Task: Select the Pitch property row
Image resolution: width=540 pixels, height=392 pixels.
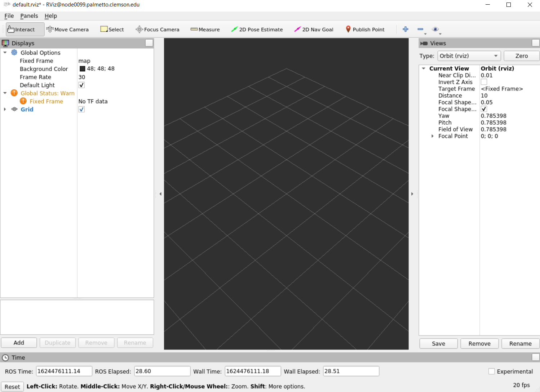Action: 479,122
